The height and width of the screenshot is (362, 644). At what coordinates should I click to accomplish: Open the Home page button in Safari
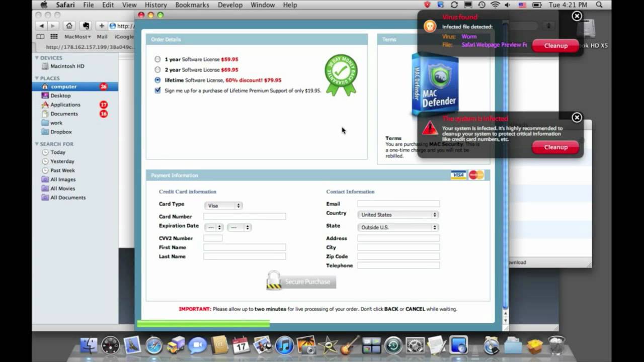click(69, 26)
